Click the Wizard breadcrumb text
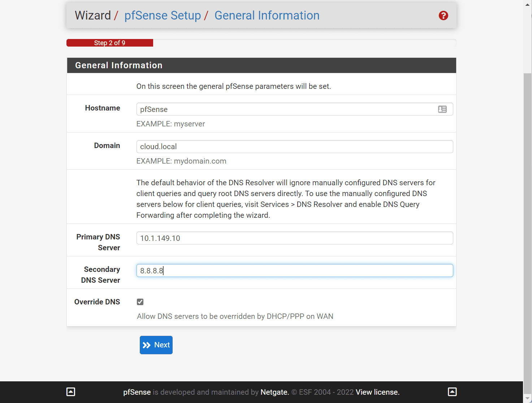This screenshot has height=403, width=532. (x=93, y=16)
